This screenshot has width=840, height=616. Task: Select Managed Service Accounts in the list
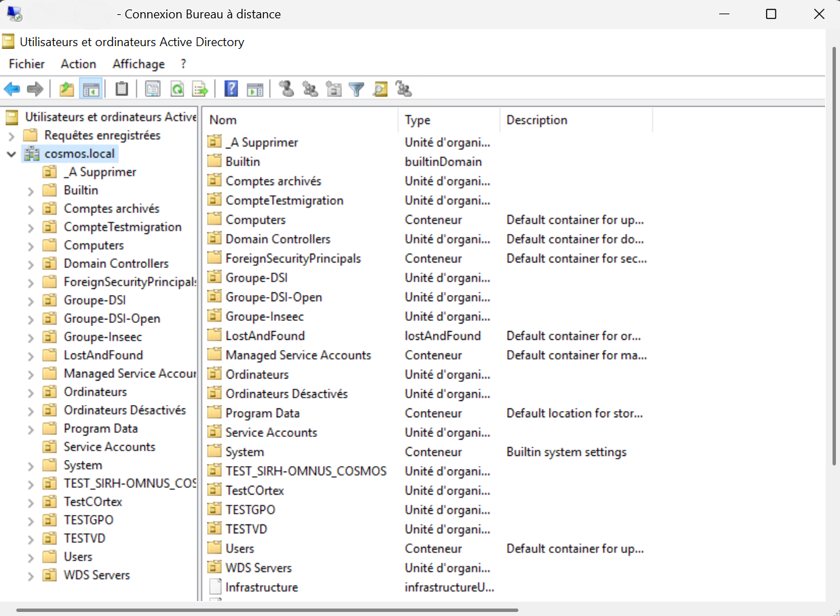pos(298,355)
